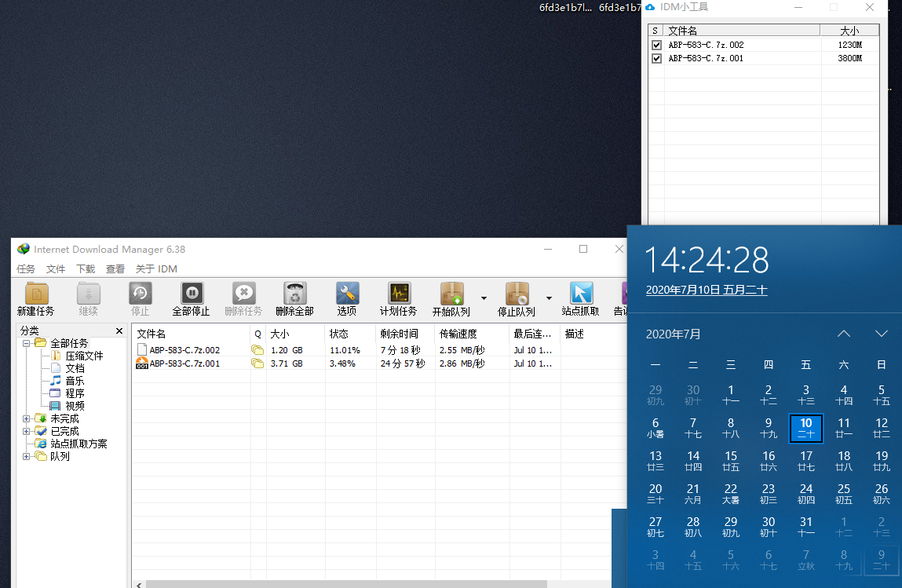Open Options (选项) from the toolbar
This screenshot has height=588, width=902.
(348, 293)
